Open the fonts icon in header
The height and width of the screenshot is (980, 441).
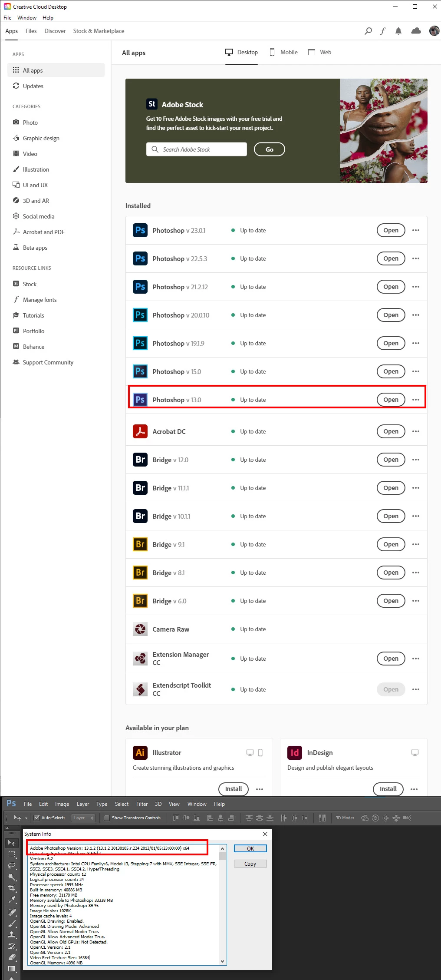tap(383, 31)
